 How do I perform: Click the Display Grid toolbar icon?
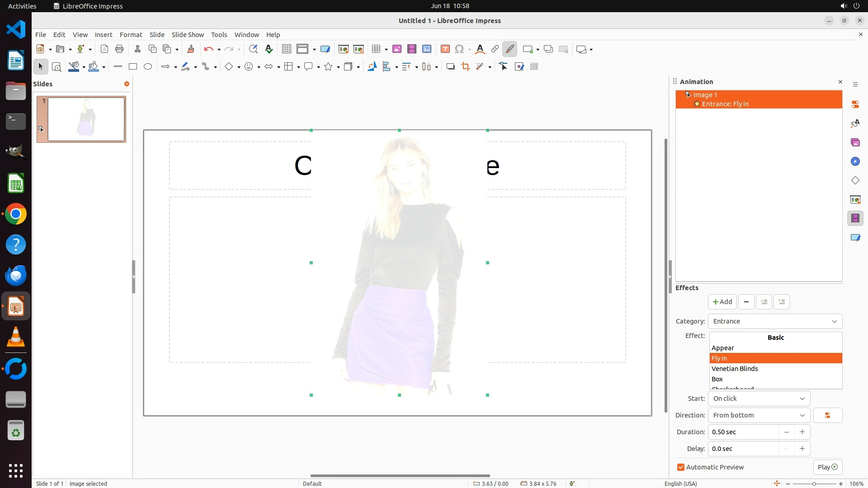tap(286, 49)
